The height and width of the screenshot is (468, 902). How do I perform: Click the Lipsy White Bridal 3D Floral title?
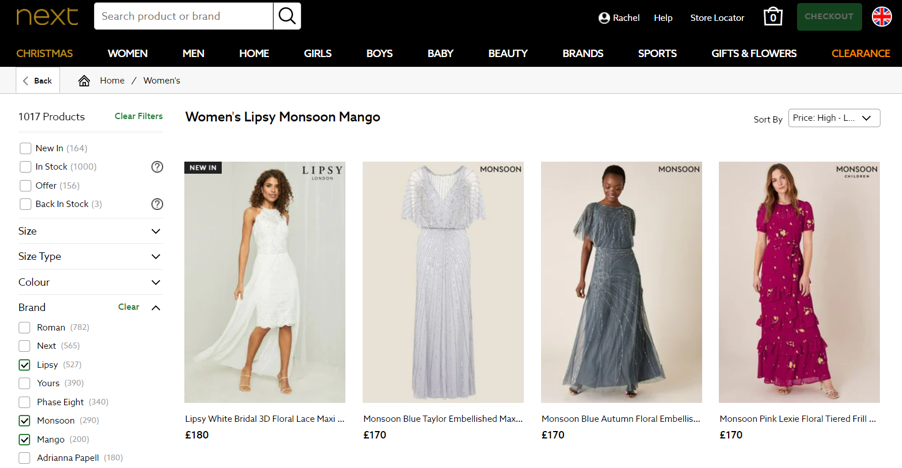click(x=265, y=419)
